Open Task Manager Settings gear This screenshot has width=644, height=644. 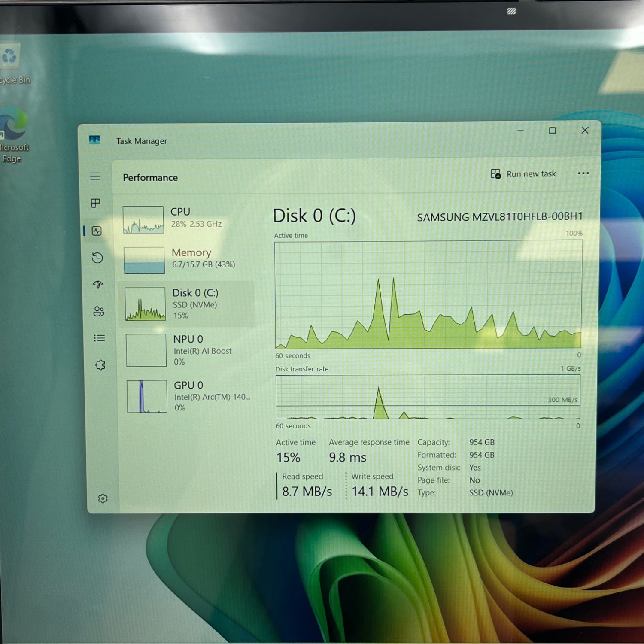click(103, 498)
